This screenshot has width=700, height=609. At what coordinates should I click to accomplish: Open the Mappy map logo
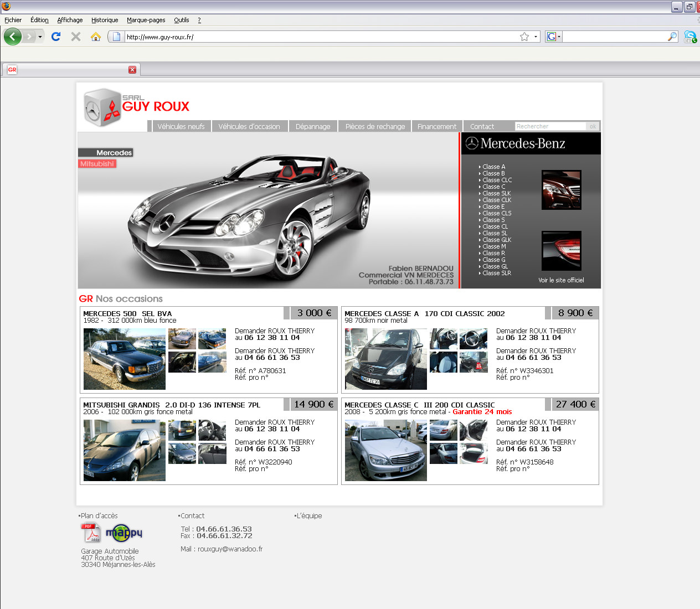(x=124, y=533)
